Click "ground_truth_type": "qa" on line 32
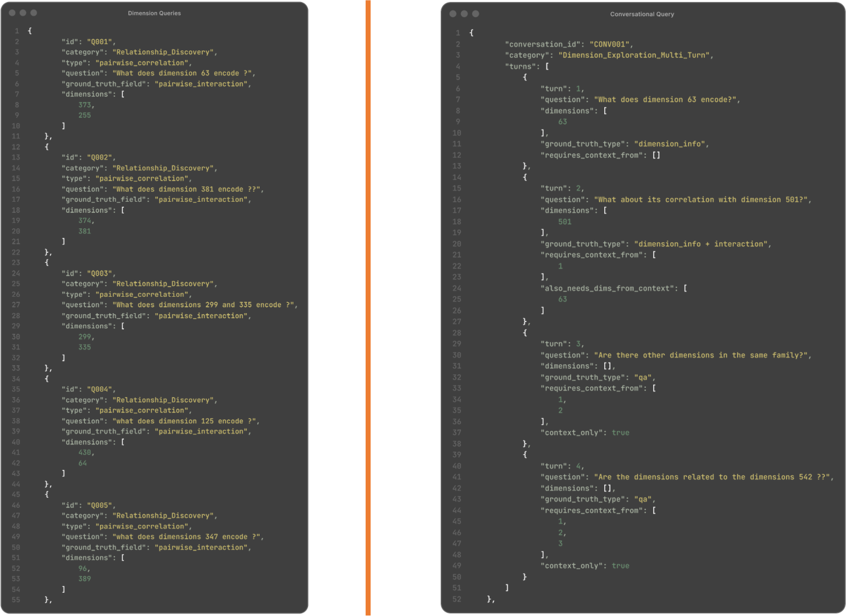The image size is (846, 616). 598,377
